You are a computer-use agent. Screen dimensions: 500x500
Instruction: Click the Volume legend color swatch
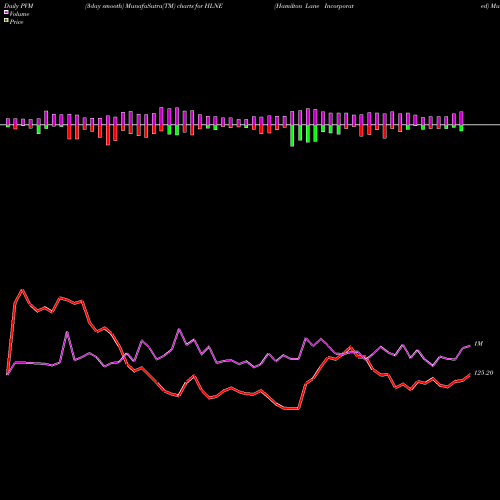tap(6, 13)
